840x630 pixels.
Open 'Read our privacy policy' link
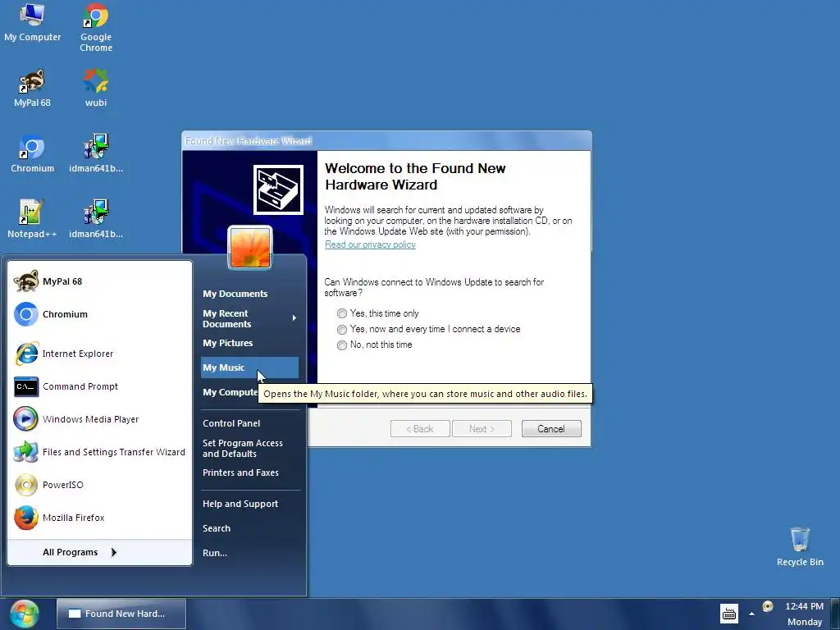point(370,244)
